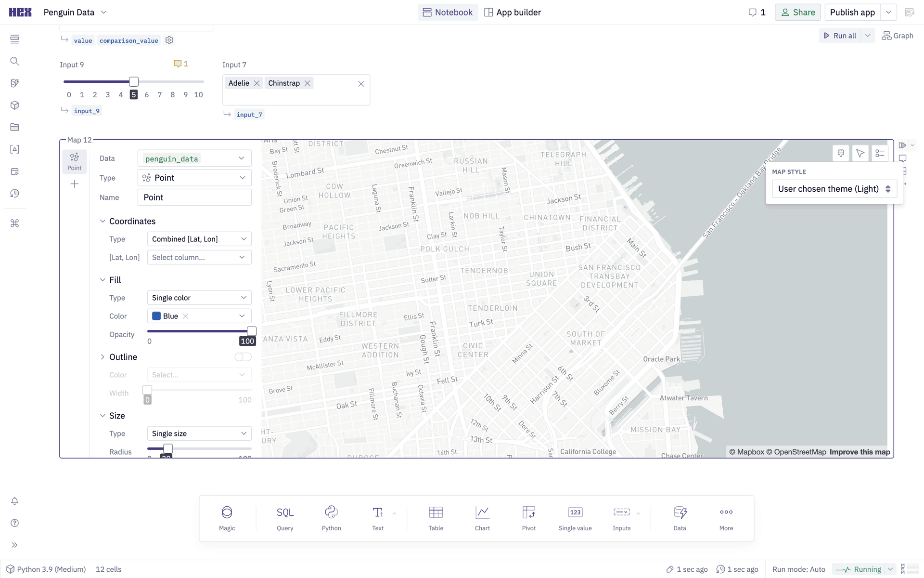The width and height of the screenshot is (924, 578).
Task: Remove the Chinstrap tag
Action: click(307, 83)
